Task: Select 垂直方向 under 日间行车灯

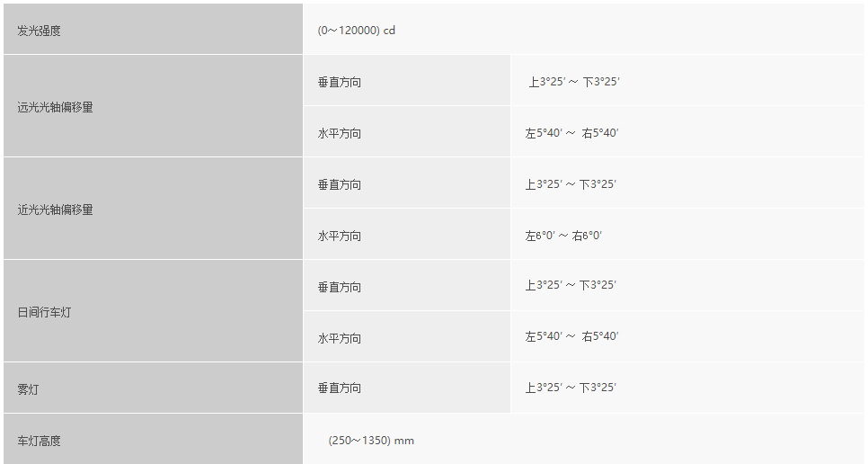Action: (x=406, y=285)
